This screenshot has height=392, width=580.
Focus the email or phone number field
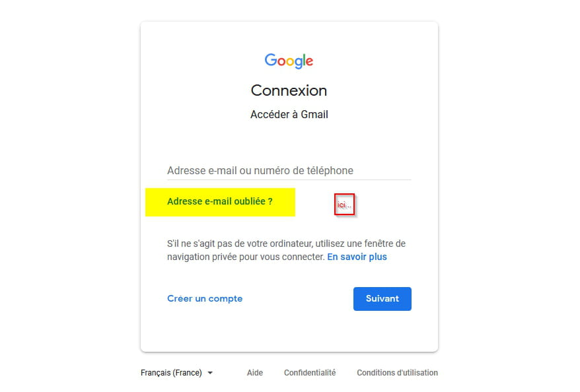(x=289, y=170)
